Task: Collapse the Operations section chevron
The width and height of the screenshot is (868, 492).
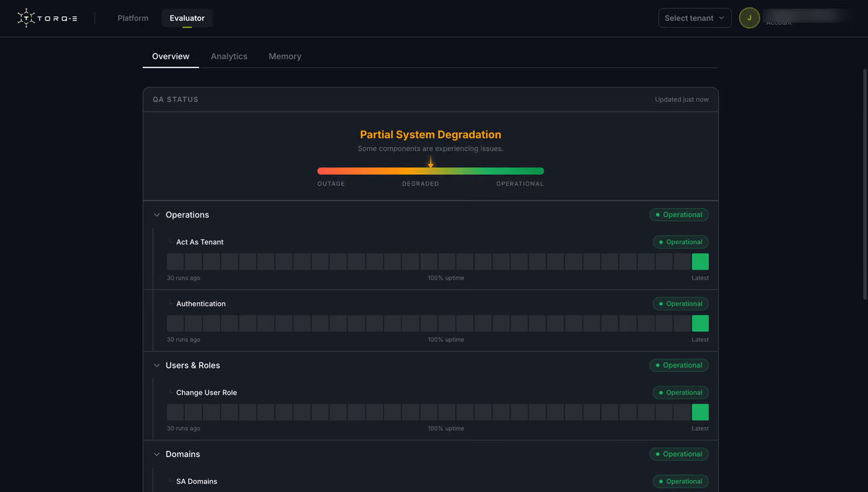Action: [157, 215]
